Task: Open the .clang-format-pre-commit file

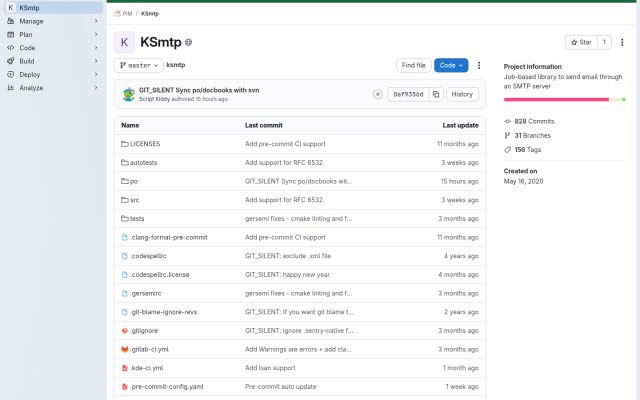Action: tap(169, 237)
